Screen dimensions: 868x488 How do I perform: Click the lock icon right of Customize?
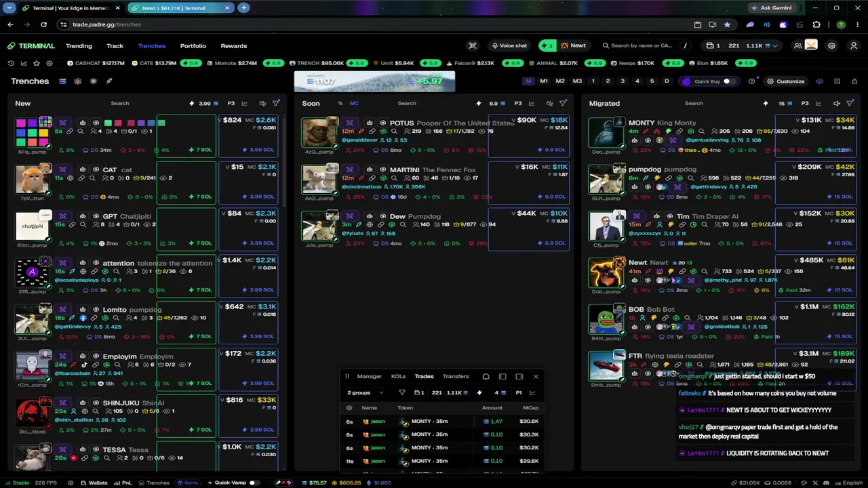pos(854,81)
